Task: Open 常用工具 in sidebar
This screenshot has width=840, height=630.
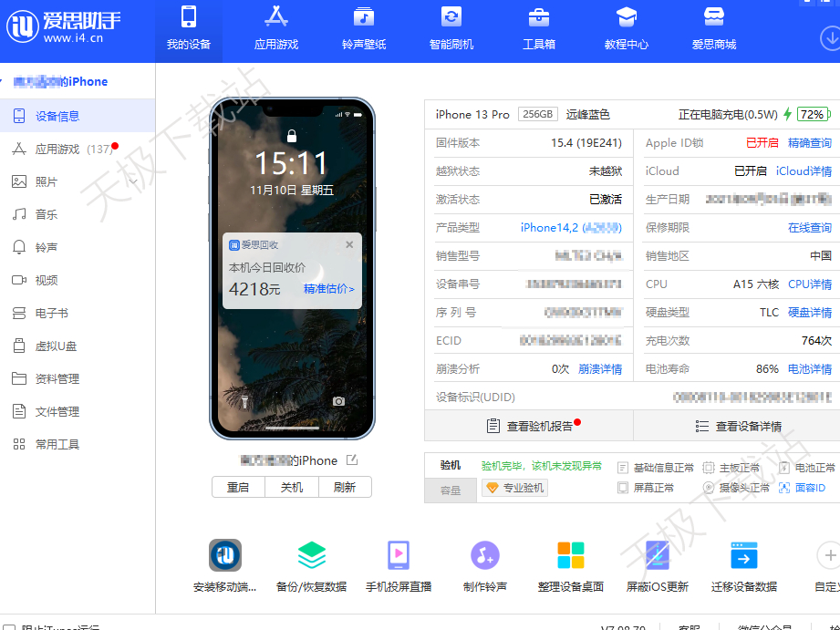Action: click(x=78, y=444)
